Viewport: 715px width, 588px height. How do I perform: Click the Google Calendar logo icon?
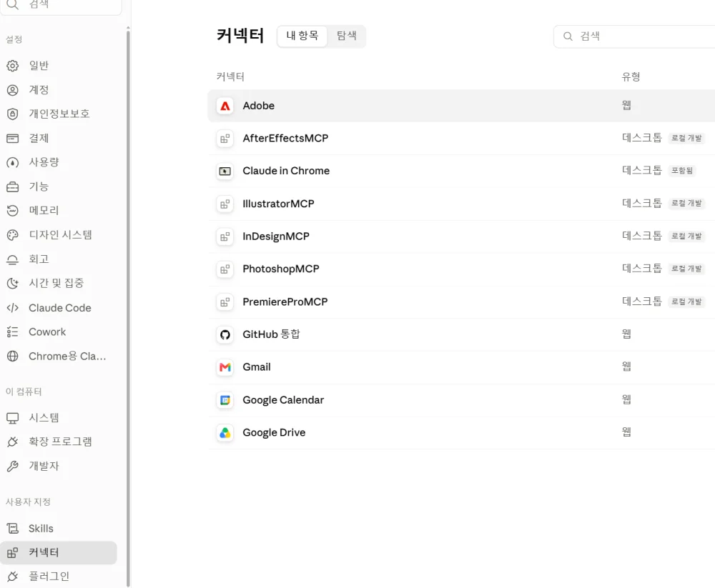click(225, 400)
